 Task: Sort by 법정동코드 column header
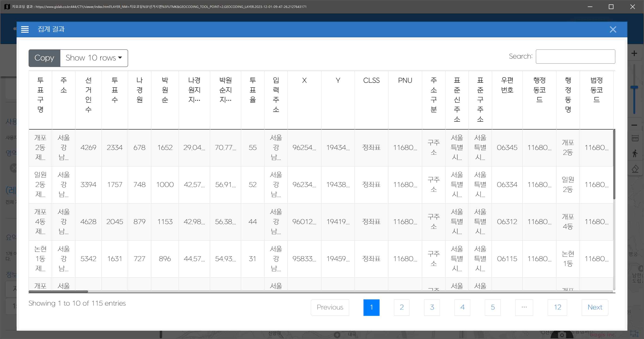coord(597,100)
